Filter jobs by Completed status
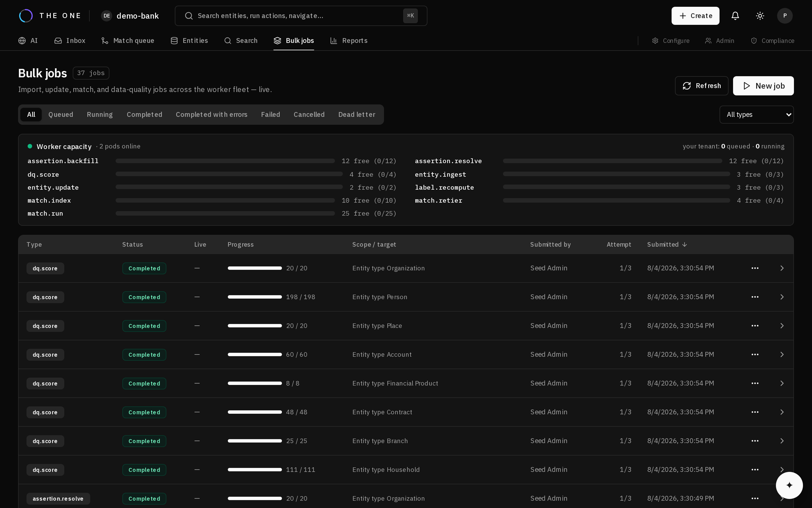The image size is (812, 508). pyautogui.click(x=144, y=115)
